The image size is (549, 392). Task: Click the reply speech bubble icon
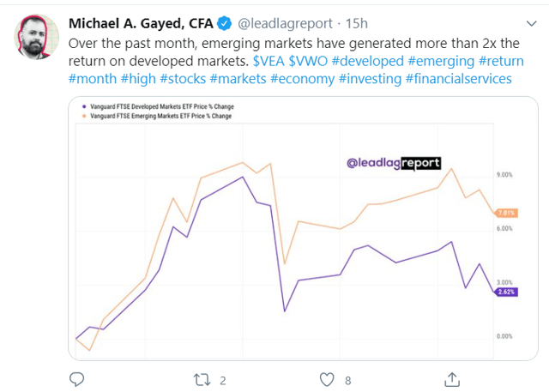pos(76,379)
